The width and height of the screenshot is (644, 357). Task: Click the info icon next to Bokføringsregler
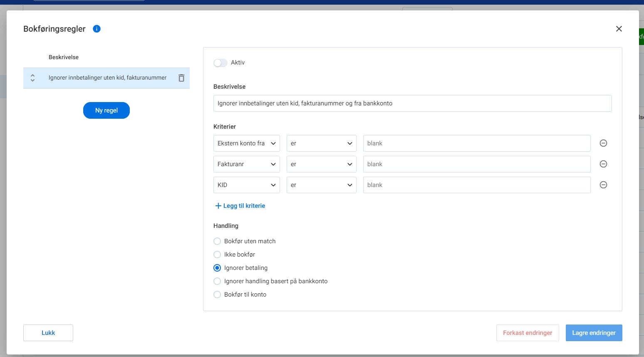click(x=97, y=29)
